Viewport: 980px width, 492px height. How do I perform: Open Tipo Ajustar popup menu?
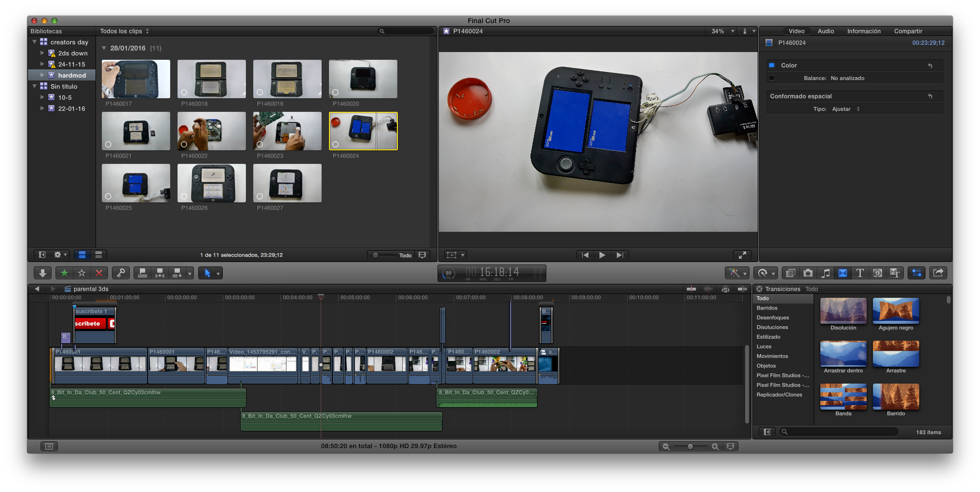tap(846, 109)
